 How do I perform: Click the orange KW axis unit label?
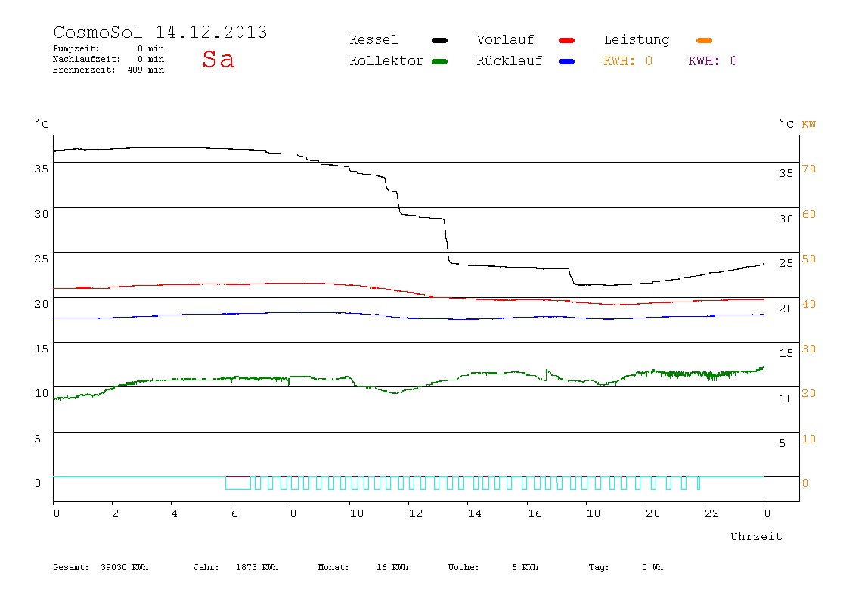809,125
